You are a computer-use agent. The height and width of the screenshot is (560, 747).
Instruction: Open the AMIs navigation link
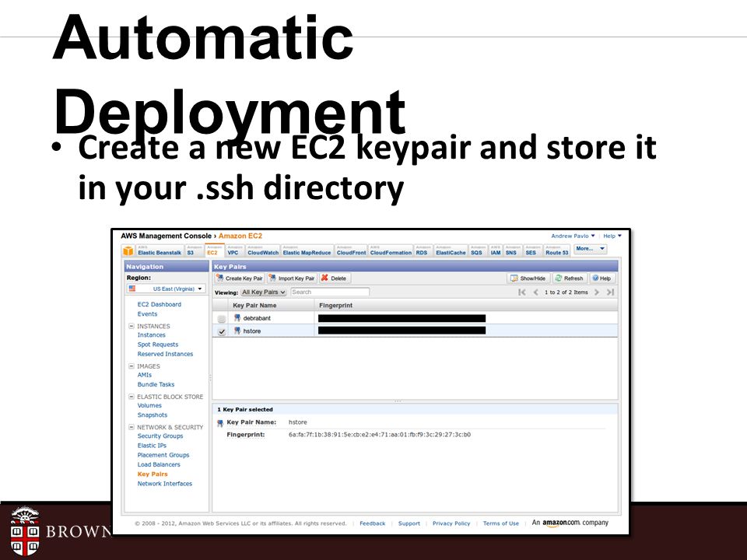[145, 375]
